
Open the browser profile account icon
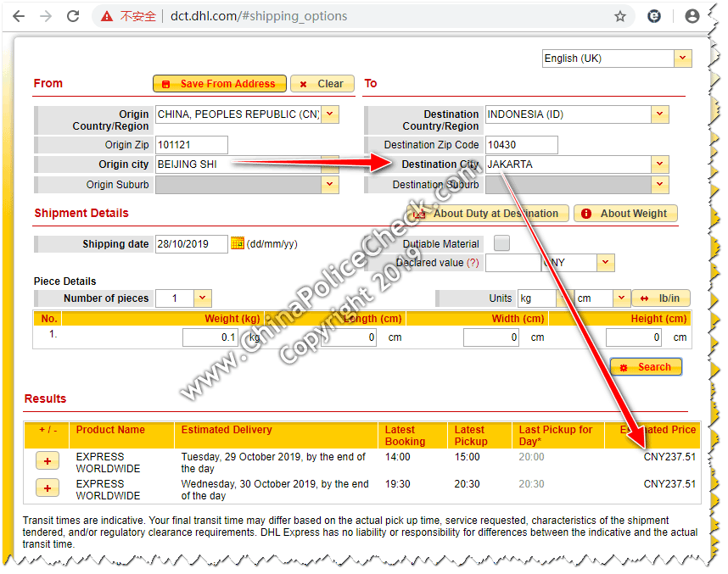[692, 17]
